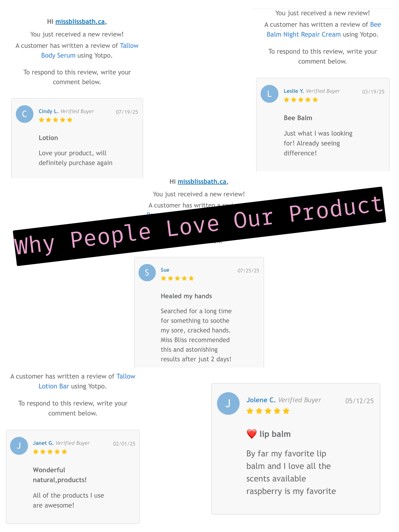This screenshot has width=399, height=532.
Task: Open the Tallow Lotion Bar product link
Action: click(87, 381)
